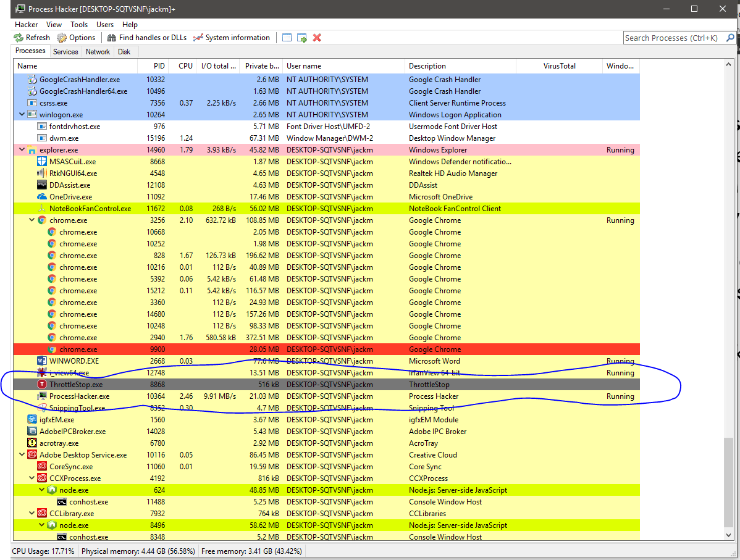Screen dimensions: 740x560
Task: Open the Tools menu
Action: point(79,25)
